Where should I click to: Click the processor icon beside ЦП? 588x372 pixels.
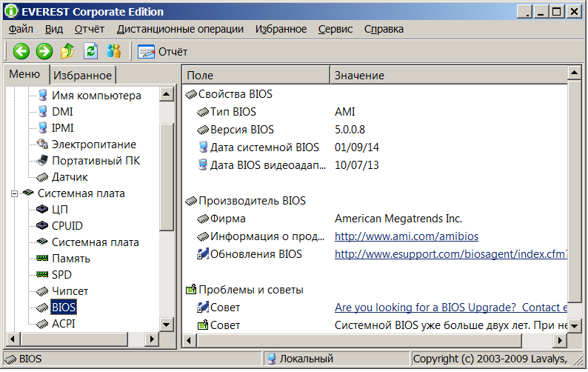[x=42, y=209]
